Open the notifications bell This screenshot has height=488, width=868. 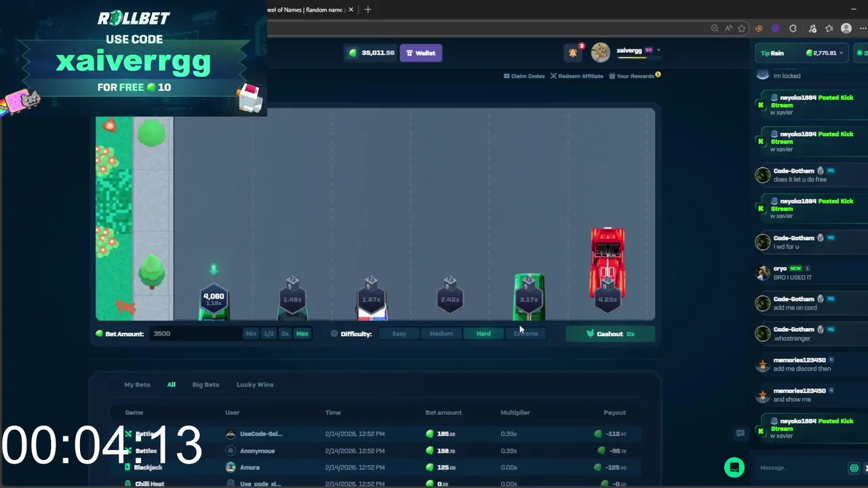click(573, 52)
